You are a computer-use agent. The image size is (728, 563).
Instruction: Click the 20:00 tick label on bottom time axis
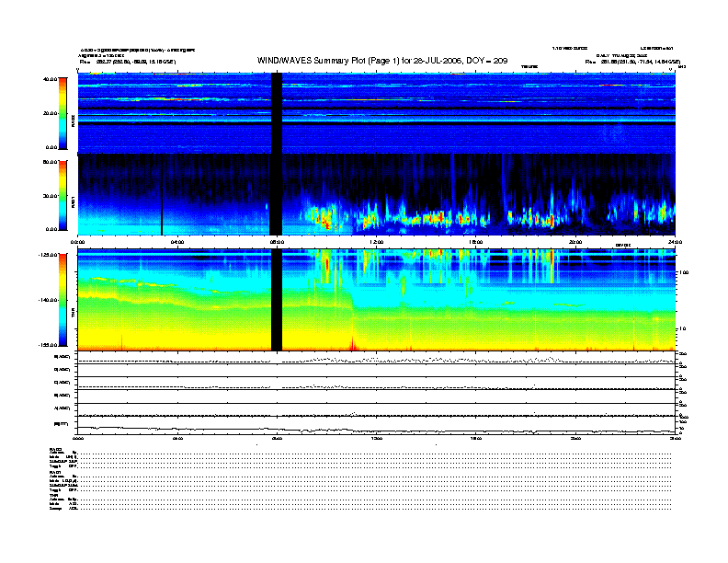tap(575, 438)
